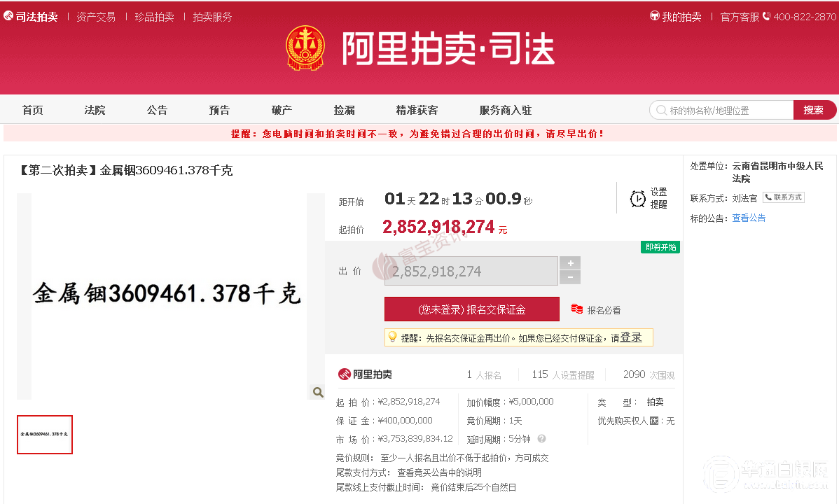Click 报名交保证金 registration button
This screenshot has height=504, width=839.
[472, 309]
